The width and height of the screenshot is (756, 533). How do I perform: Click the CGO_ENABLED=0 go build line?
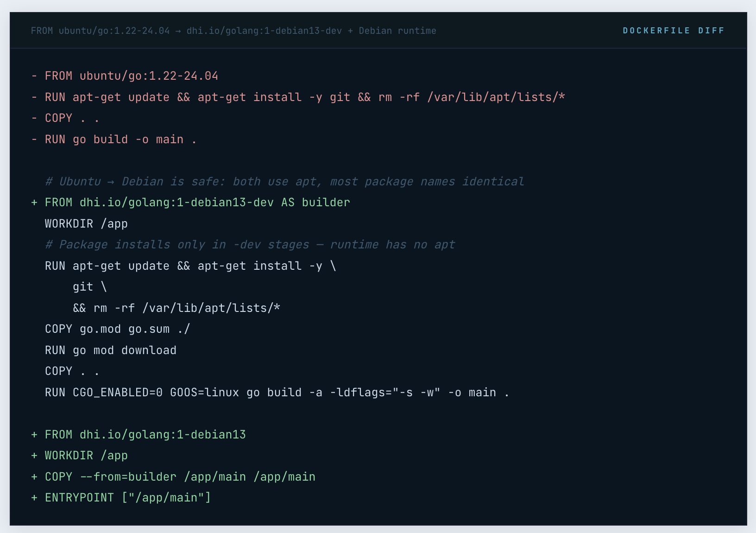tap(277, 393)
